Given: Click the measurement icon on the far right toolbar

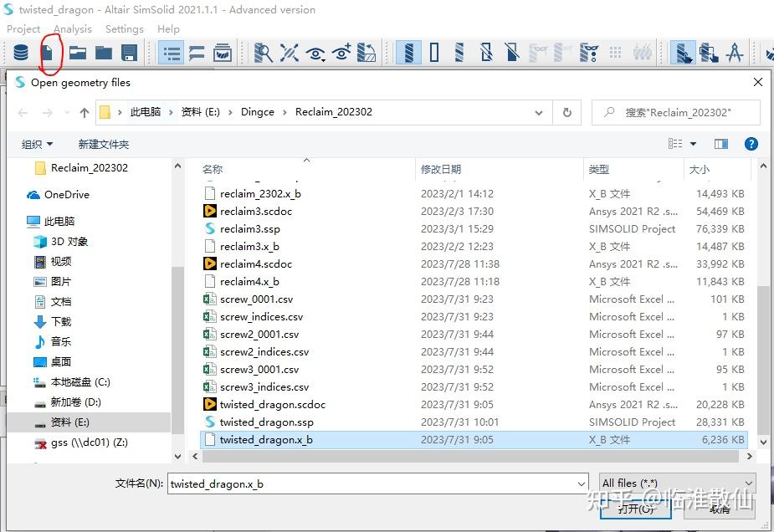Looking at the screenshot, I should (735, 53).
